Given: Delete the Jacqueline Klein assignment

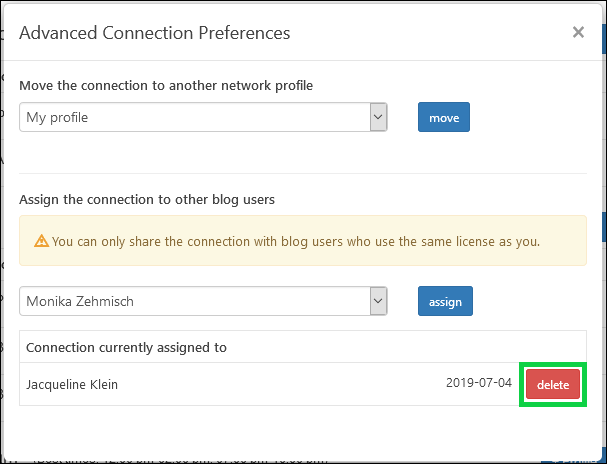Looking at the screenshot, I should point(553,384).
